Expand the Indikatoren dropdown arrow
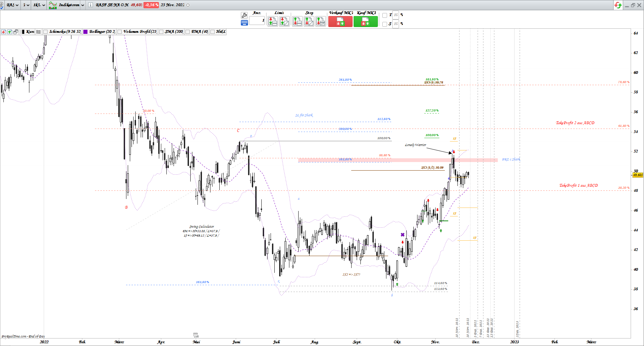The height and width of the screenshot is (346, 644). tap(83, 5)
